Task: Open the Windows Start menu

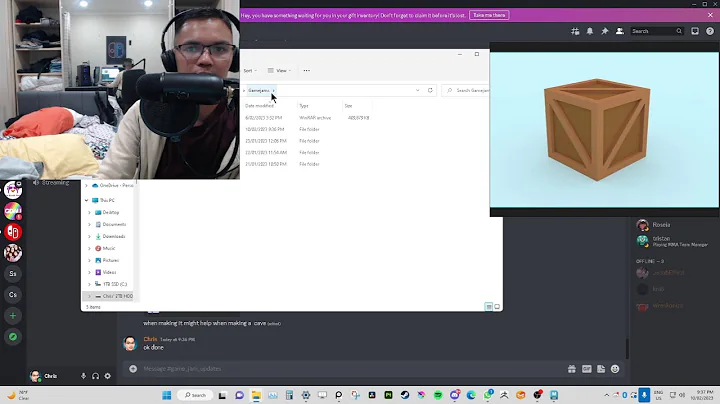Action: (x=167, y=395)
